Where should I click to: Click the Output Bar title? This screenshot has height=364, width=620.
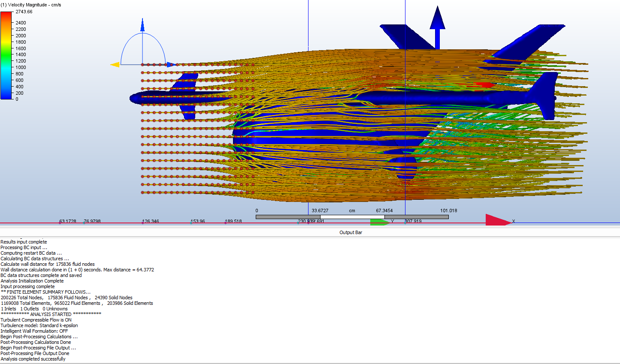point(351,232)
